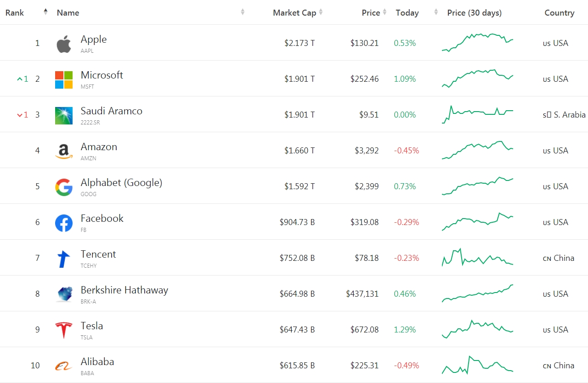Image resolution: width=588 pixels, height=383 pixels.
Task: Click Tencent's 30-day price chart
Action: coord(477,257)
